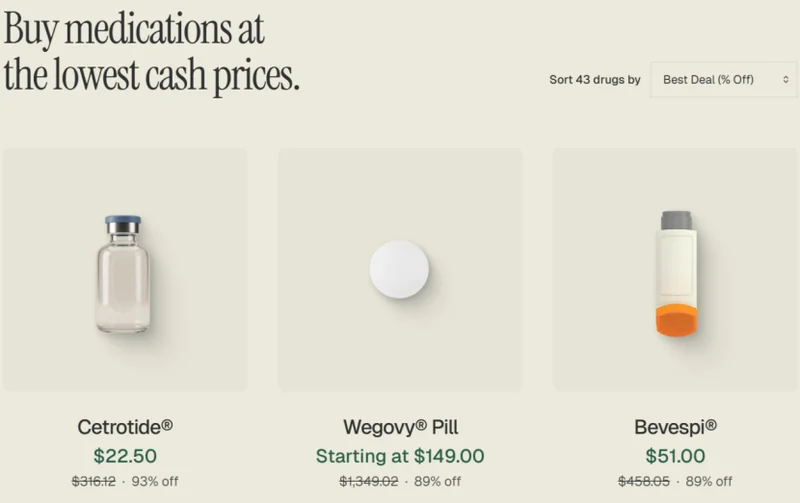Click the Cetrotide vial product image

pos(124,274)
